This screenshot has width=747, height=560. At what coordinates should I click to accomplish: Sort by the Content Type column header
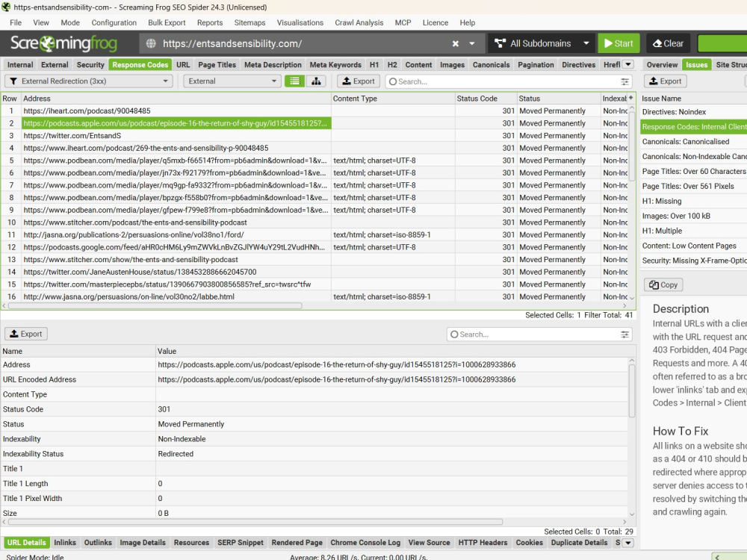393,99
